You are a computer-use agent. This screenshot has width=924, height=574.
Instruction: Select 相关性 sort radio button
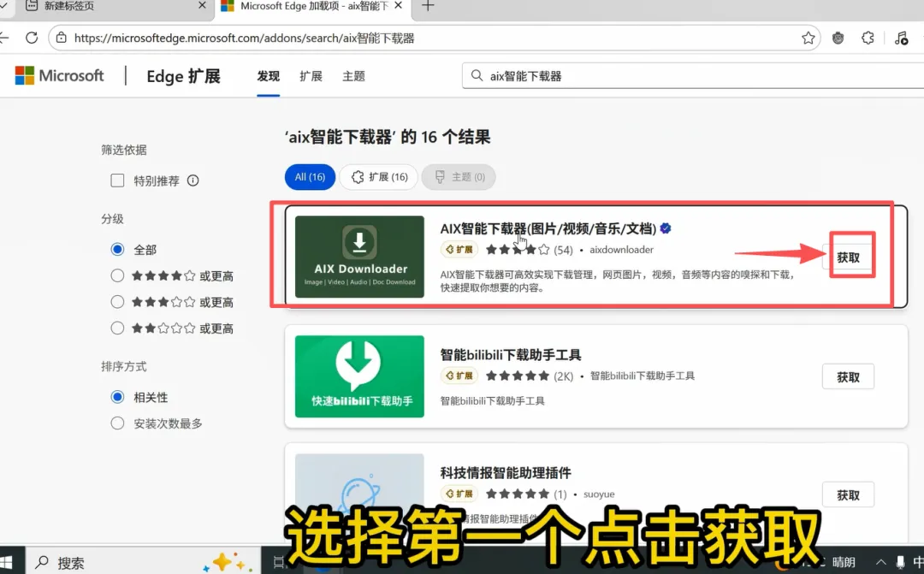117,397
